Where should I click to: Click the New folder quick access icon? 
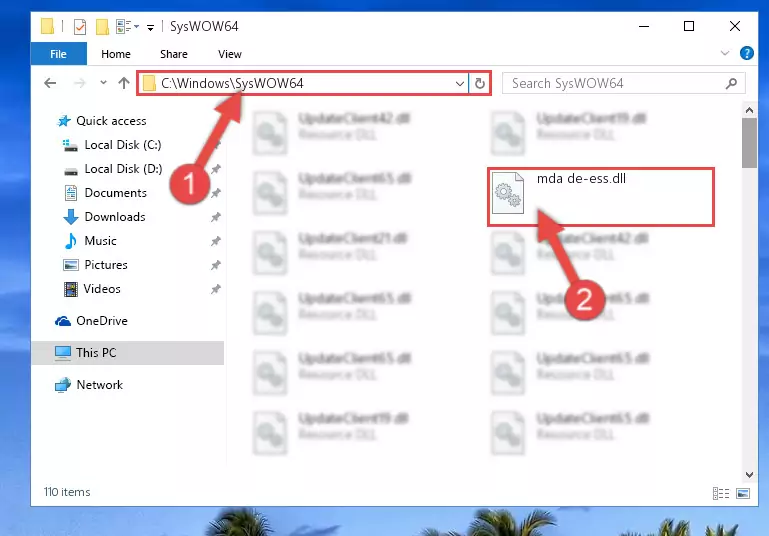click(x=102, y=26)
